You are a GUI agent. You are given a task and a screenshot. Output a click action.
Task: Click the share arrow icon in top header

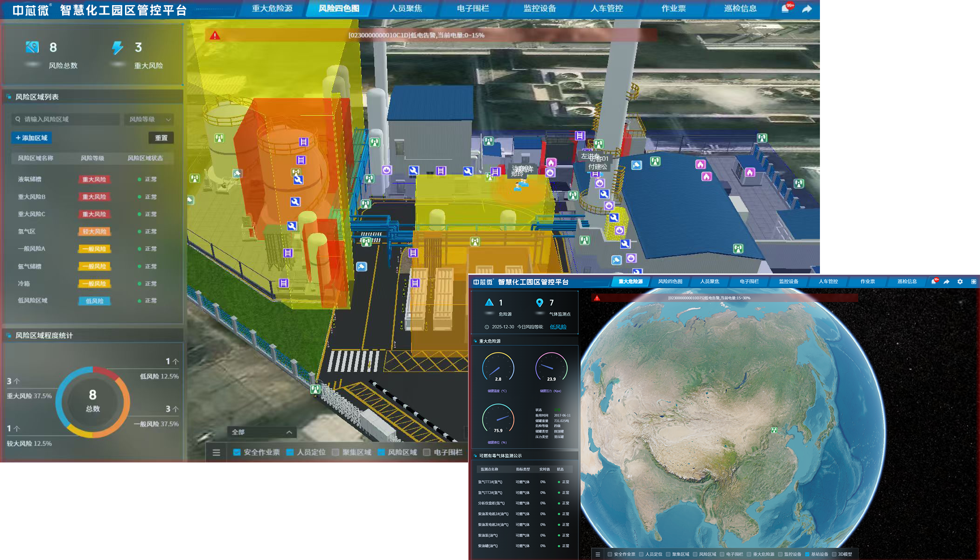tap(807, 9)
